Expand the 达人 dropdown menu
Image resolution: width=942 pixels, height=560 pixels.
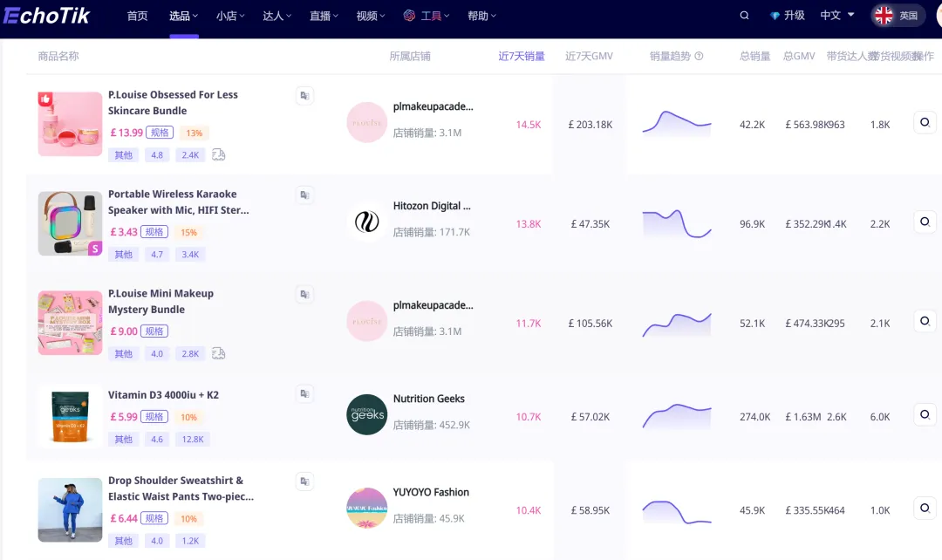pos(276,16)
